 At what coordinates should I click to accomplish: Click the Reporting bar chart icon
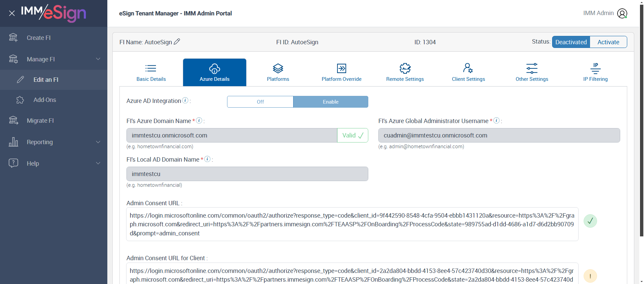[13, 142]
